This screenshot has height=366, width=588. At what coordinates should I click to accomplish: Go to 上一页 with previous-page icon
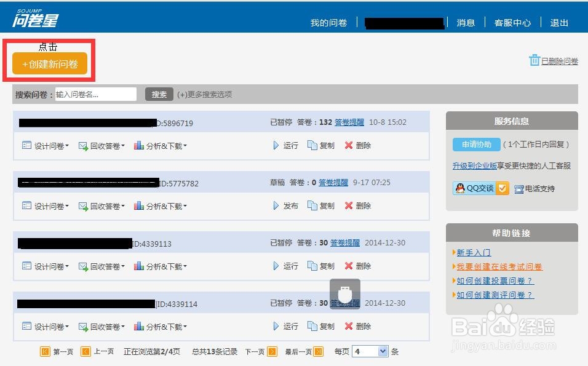[x=85, y=352]
